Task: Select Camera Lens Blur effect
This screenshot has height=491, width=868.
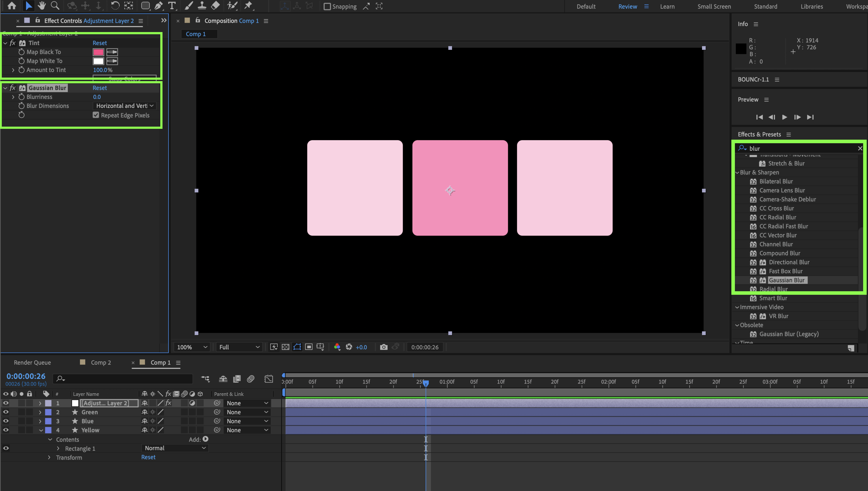Action: click(x=782, y=190)
